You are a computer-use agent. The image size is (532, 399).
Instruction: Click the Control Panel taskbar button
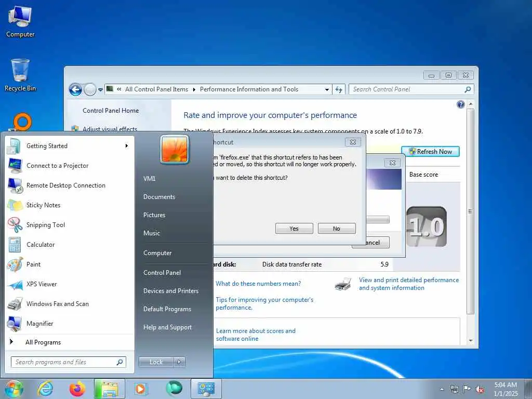[x=206, y=389]
